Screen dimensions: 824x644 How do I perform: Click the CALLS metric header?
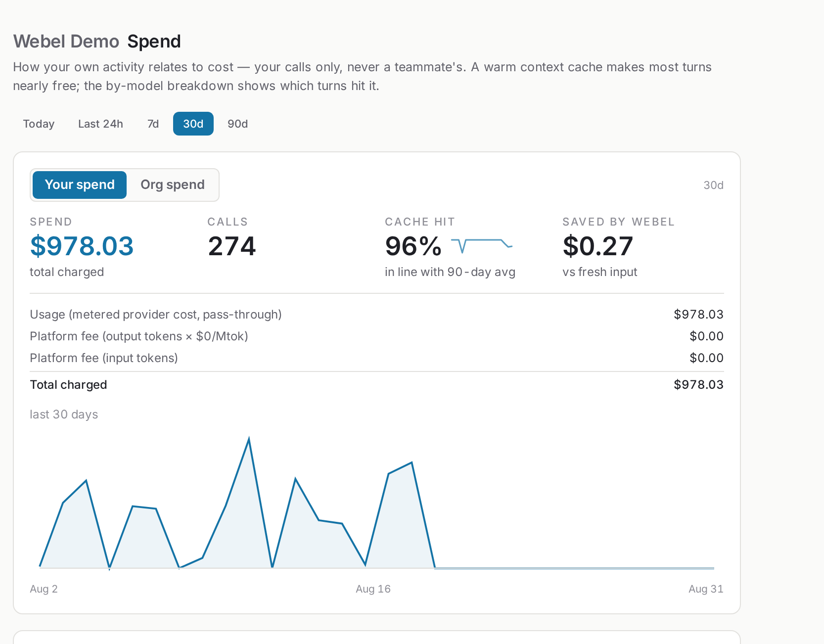pyautogui.click(x=228, y=222)
